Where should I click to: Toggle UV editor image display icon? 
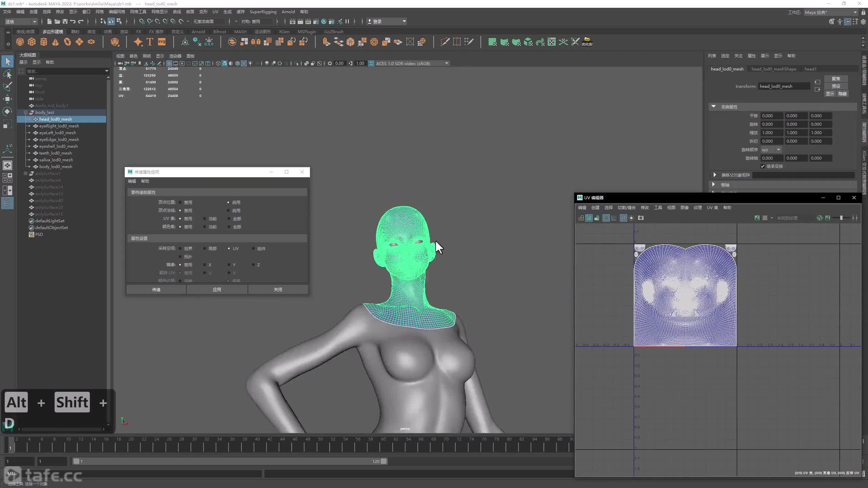[757, 218]
